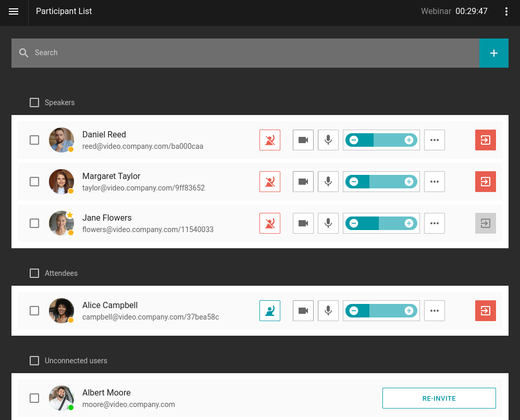Click the Webinar label in the top bar

(436, 11)
